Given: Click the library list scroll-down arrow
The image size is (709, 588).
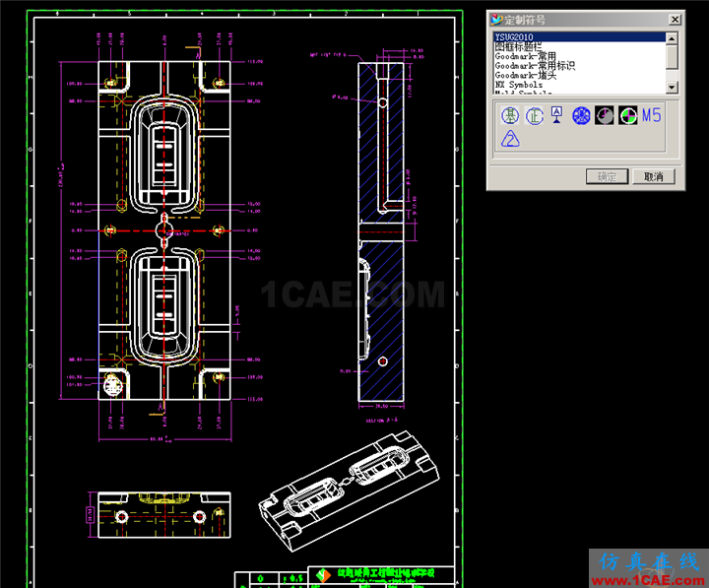Looking at the screenshot, I should point(672,88).
